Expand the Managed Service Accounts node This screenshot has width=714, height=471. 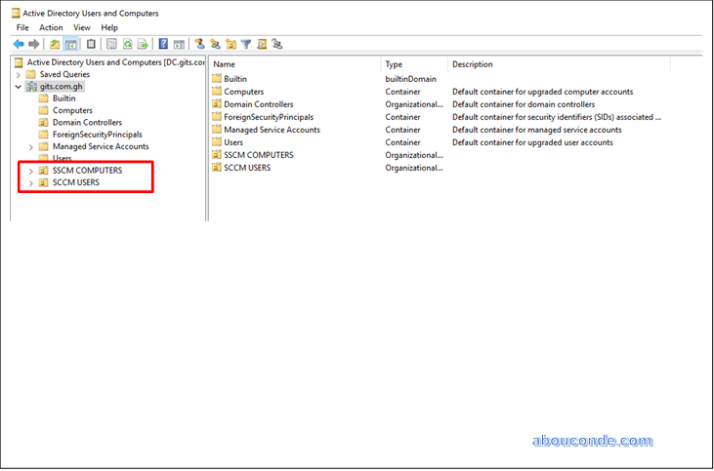31,147
